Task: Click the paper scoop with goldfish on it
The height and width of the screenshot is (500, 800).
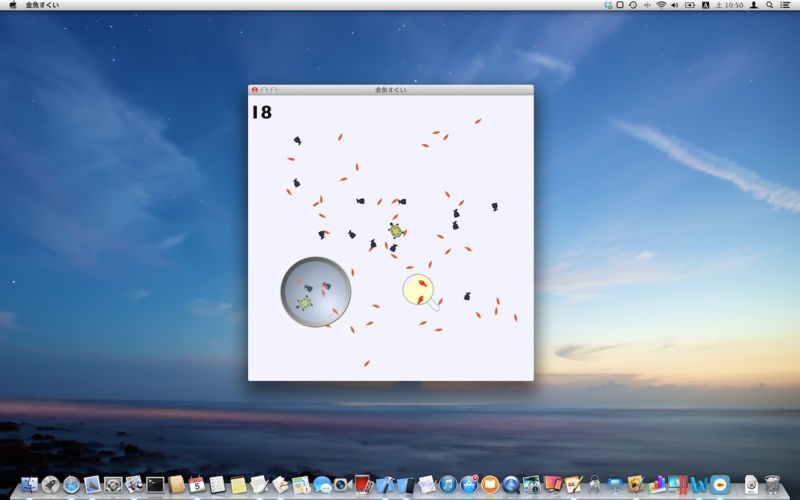Action: tap(418, 290)
